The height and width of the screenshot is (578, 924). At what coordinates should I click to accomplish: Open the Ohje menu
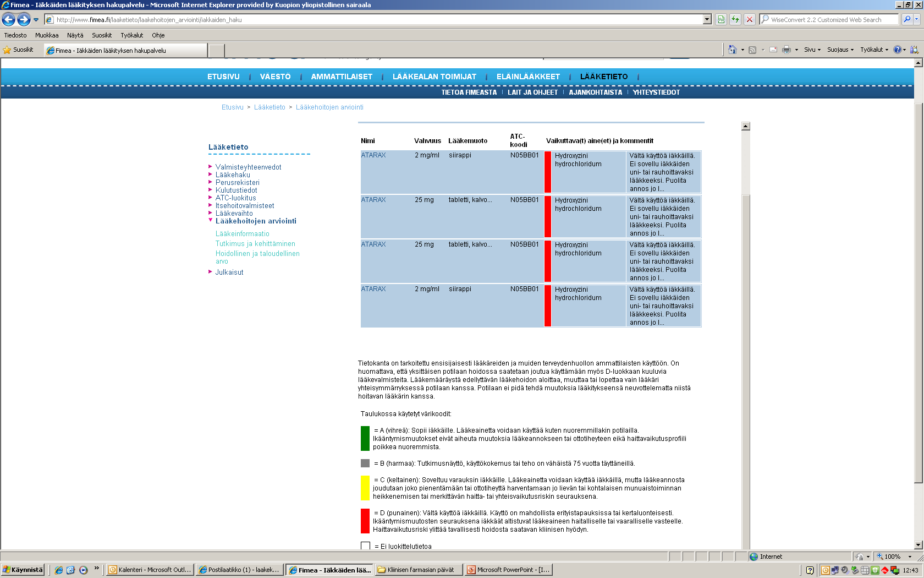coord(158,35)
